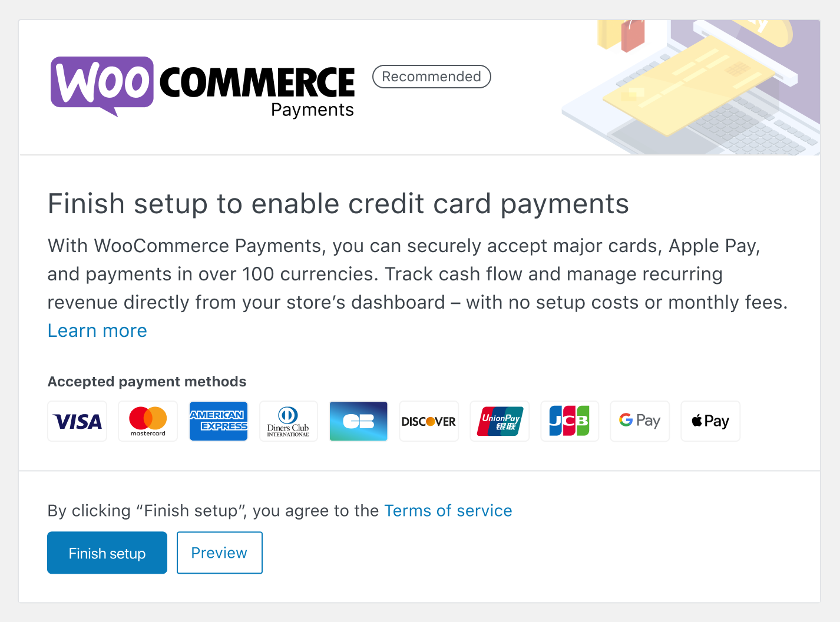840x622 pixels.
Task: Click the Discover payment logo
Action: [429, 421]
